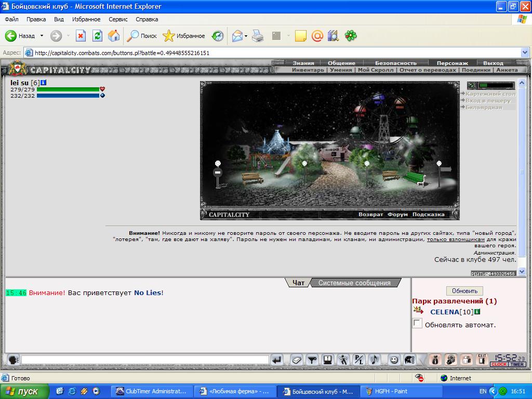Go to Картежный стол location
532x399 pixels.
click(x=490, y=94)
